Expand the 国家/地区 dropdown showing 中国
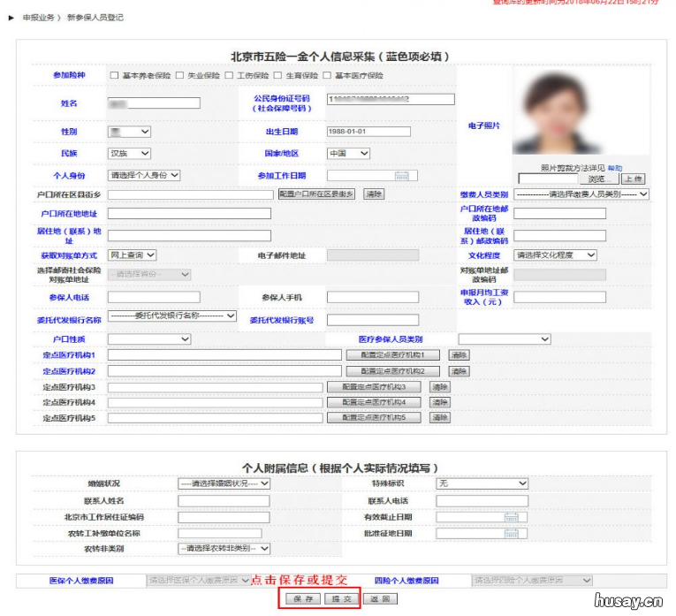This screenshot has height=616, width=676. click(x=348, y=154)
